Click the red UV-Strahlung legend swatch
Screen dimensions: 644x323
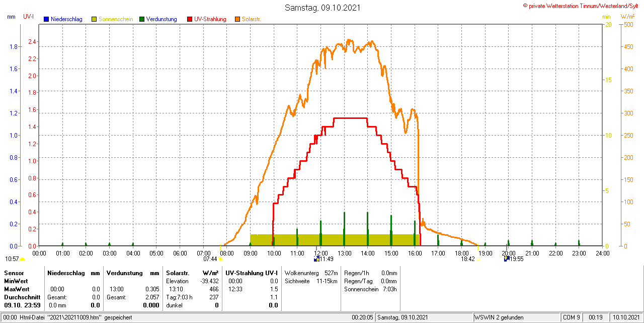click(x=190, y=19)
